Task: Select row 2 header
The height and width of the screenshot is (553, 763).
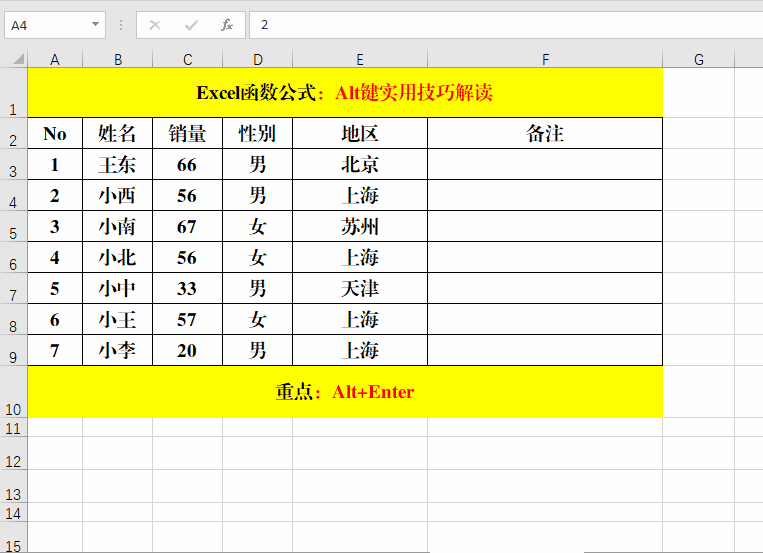Action: coord(13,134)
